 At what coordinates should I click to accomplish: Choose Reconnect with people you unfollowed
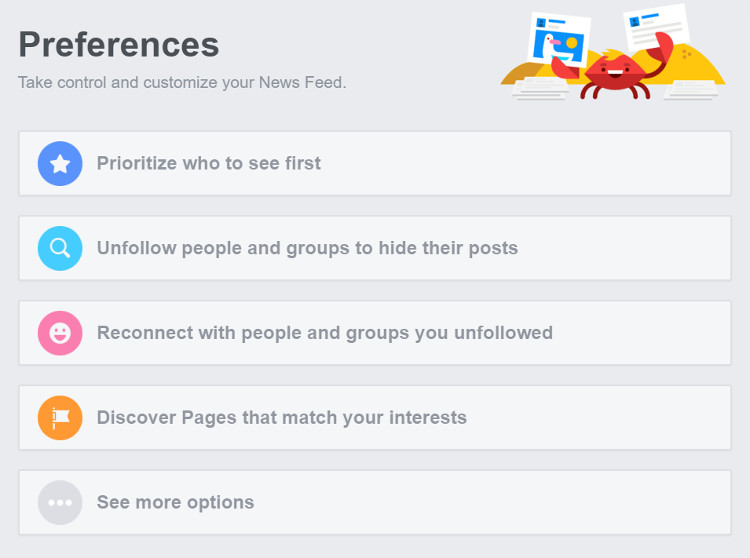click(325, 333)
